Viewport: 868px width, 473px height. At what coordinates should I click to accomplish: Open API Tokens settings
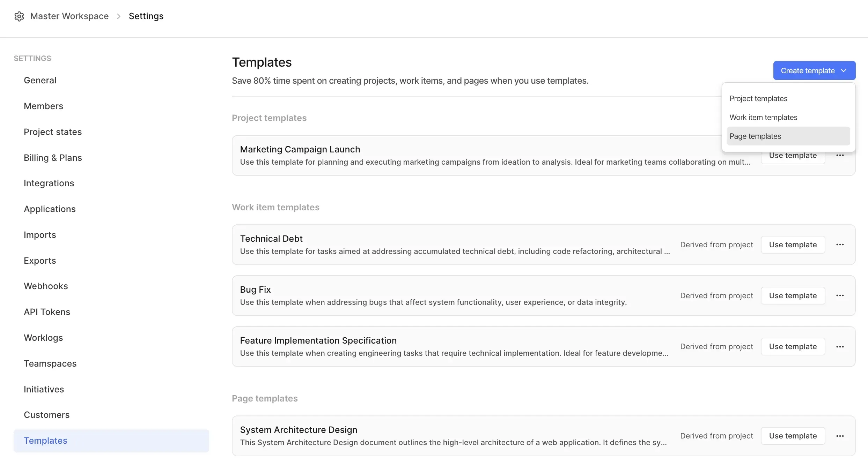click(x=47, y=312)
